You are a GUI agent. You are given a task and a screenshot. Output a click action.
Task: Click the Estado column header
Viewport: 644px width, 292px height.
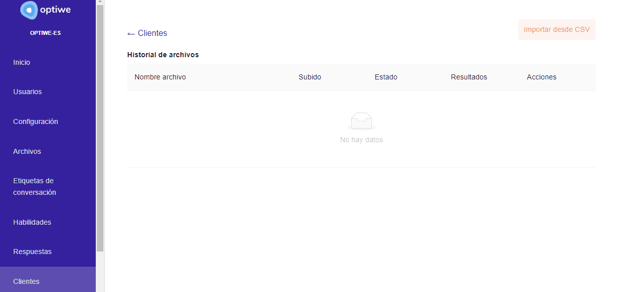386,77
